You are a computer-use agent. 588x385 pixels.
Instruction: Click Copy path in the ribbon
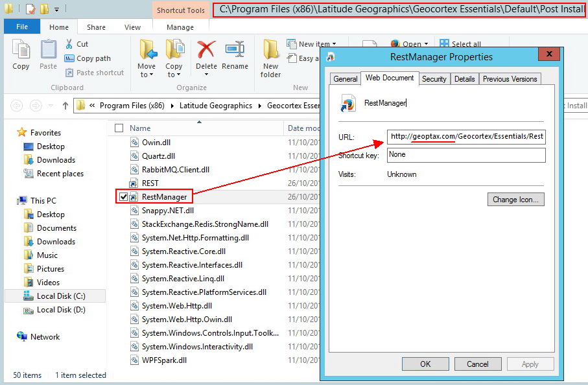pos(88,58)
